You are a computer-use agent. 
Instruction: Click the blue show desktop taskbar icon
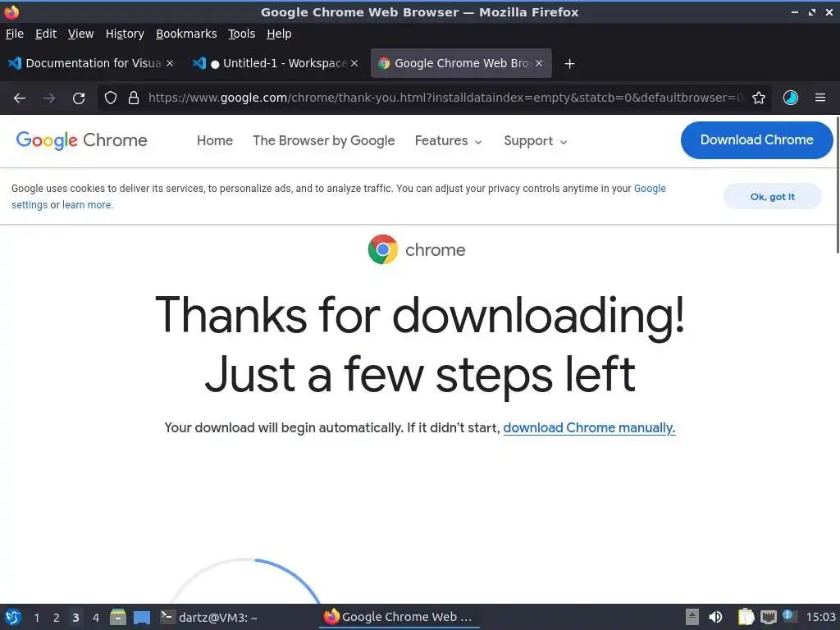pyautogui.click(x=141, y=617)
